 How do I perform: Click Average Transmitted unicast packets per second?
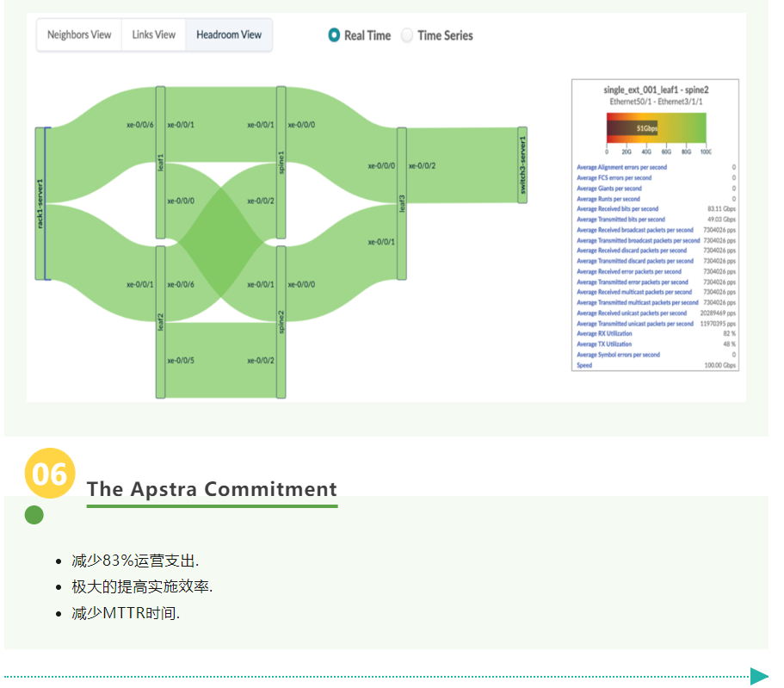coord(635,323)
